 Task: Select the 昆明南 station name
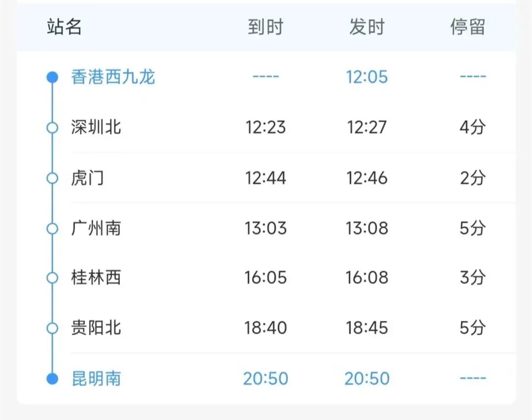pos(96,379)
